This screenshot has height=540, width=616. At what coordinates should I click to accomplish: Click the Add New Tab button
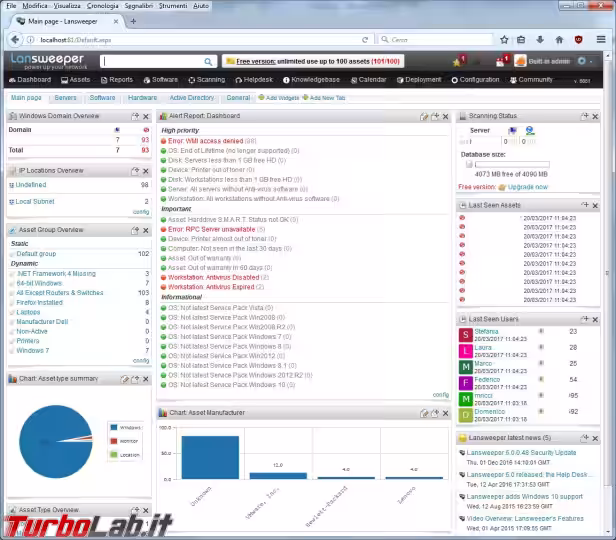324,98
